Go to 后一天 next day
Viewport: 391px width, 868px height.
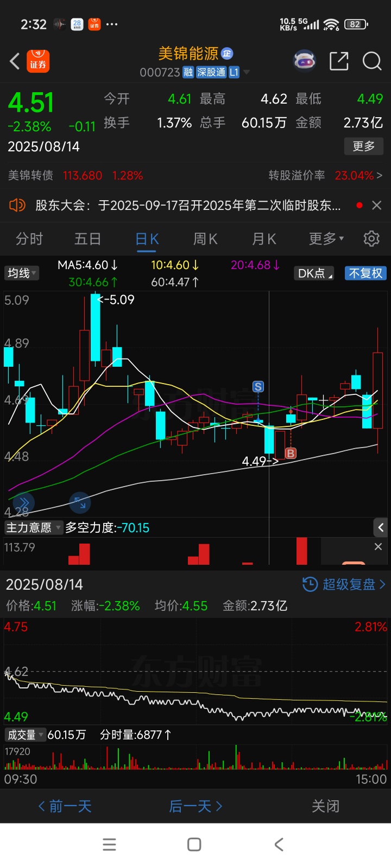tap(195, 806)
